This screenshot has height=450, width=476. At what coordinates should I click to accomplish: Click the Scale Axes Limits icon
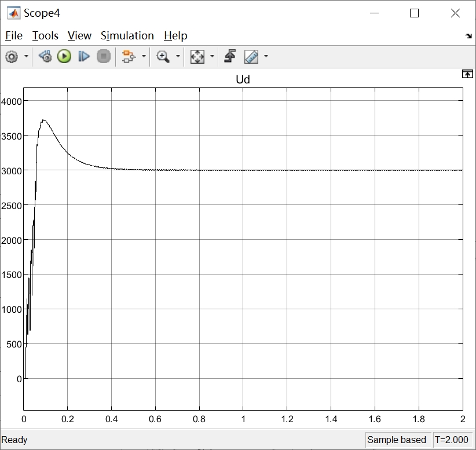coord(197,57)
